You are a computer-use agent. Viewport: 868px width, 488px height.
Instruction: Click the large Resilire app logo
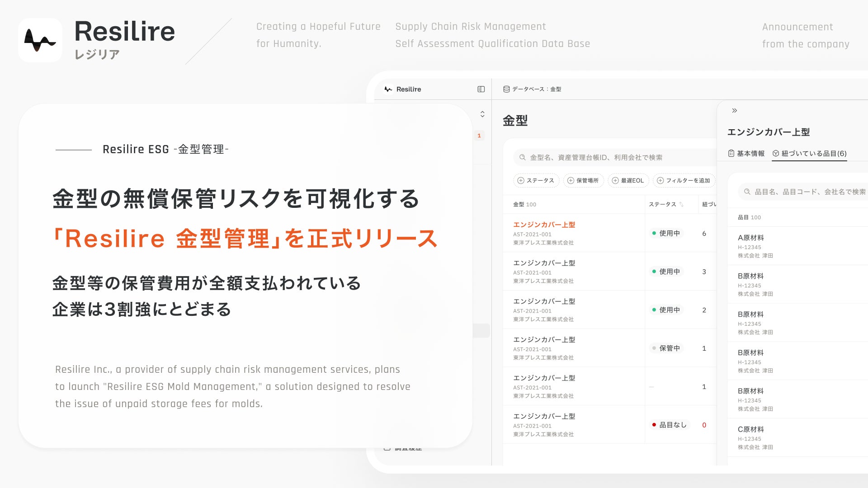coord(40,40)
